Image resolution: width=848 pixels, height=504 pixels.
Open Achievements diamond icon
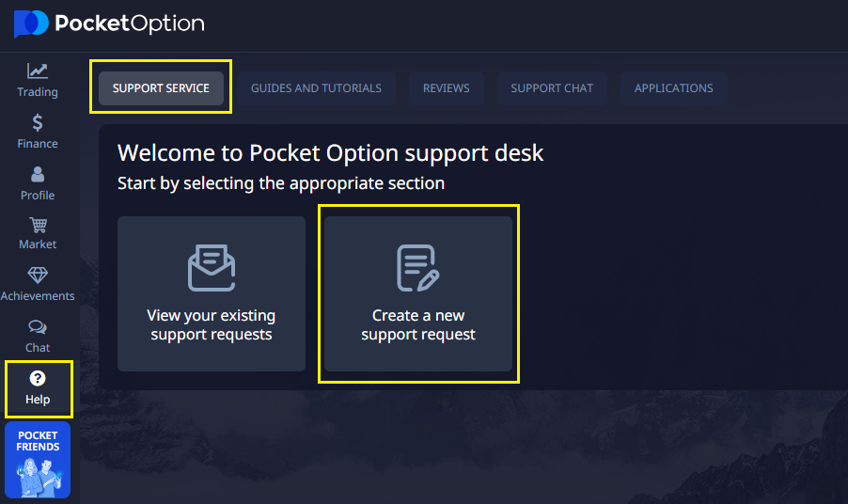click(38, 276)
